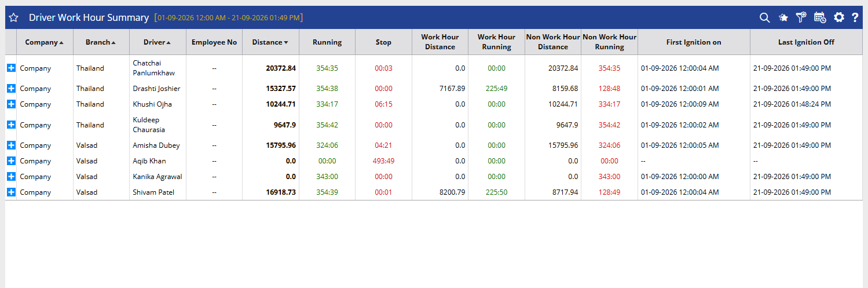The height and width of the screenshot is (288, 868).
Task: Sort by the Company column header
Action: (x=45, y=42)
